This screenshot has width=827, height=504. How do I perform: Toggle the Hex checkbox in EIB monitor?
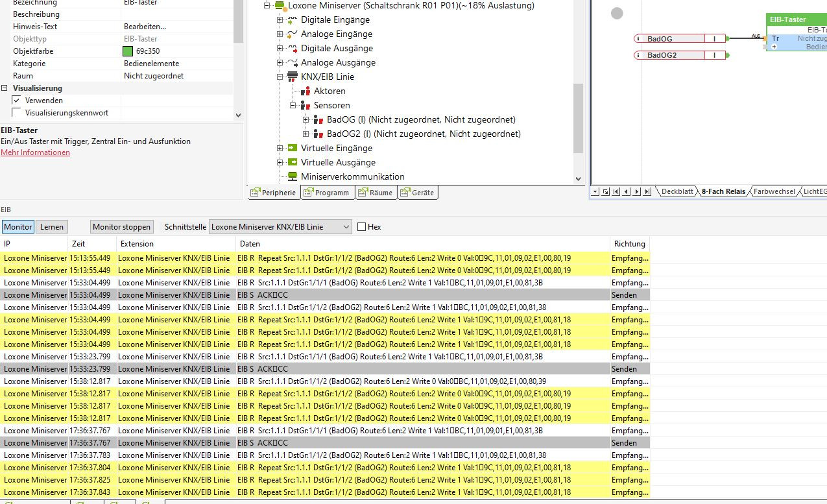pyautogui.click(x=362, y=227)
